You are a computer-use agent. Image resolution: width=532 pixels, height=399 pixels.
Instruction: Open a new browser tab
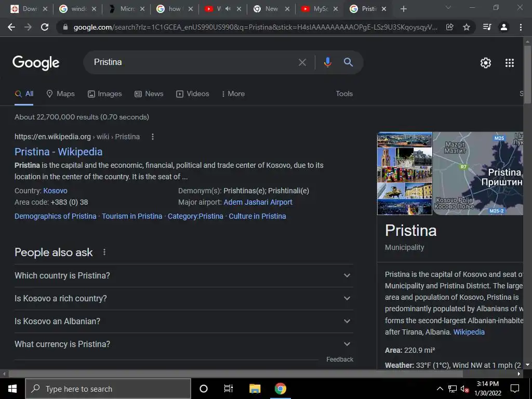(x=403, y=9)
